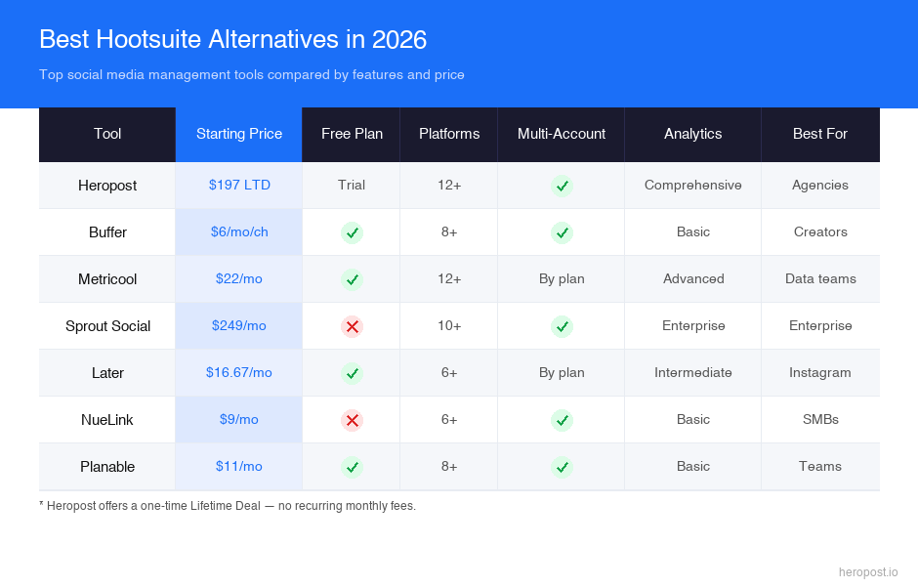Click the Planable tool name cell
918x588 pixels.
pos(107,467)
